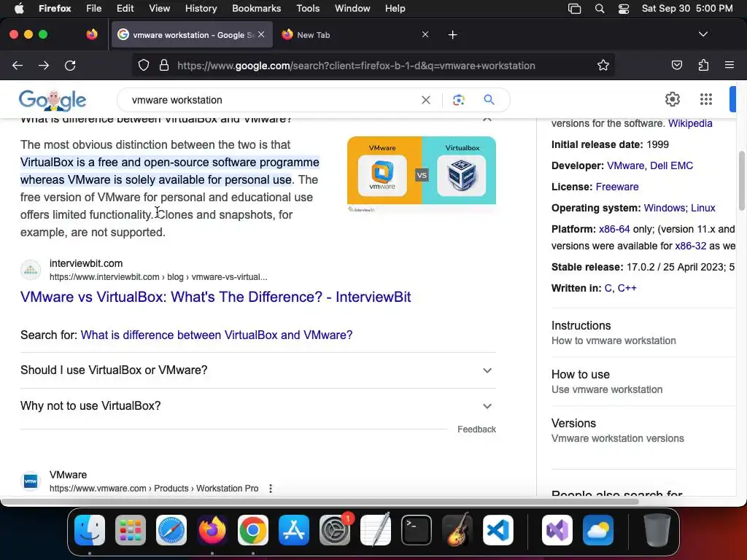Click the padlock site security icon
Viewport: 747px width, 560px height.
(164, 65)
